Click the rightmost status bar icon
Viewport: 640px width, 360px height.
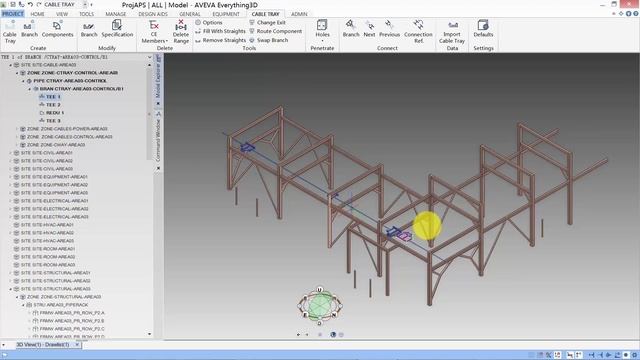(x=635, y=355)
